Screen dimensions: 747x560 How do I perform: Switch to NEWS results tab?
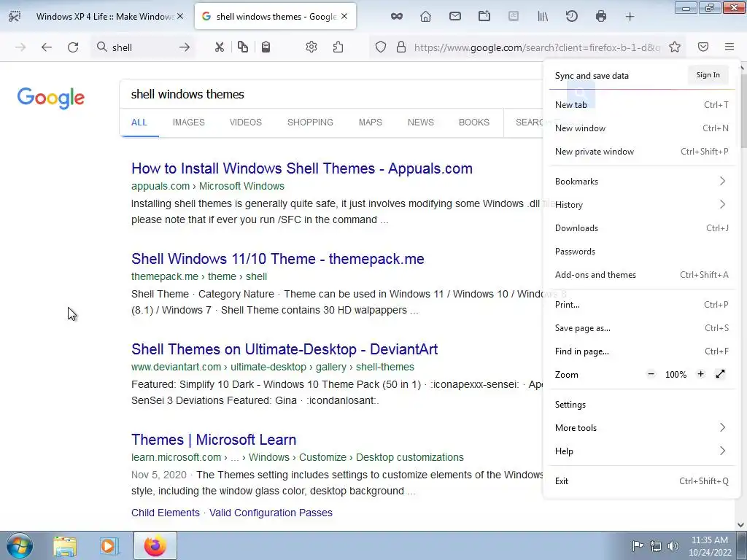[x=421, y=122]
